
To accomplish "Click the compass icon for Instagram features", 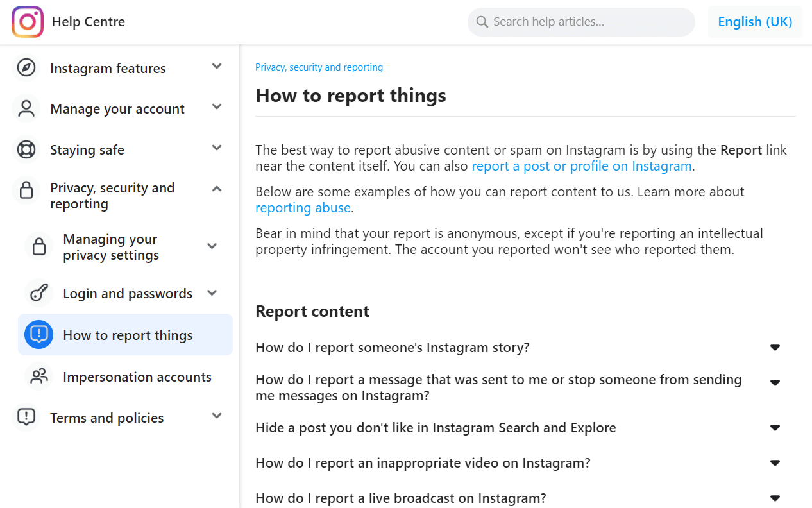I will point(26,68).
